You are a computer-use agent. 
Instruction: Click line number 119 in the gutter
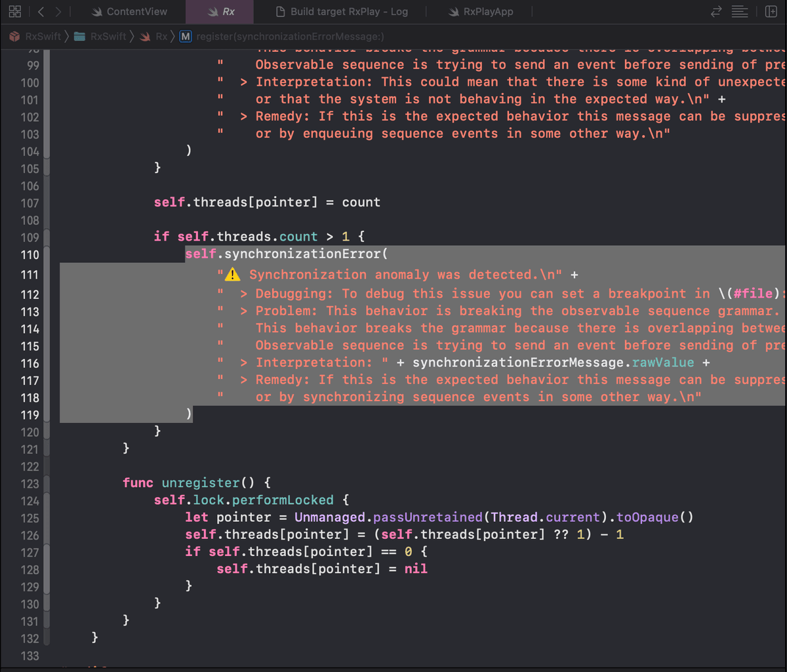30,415
